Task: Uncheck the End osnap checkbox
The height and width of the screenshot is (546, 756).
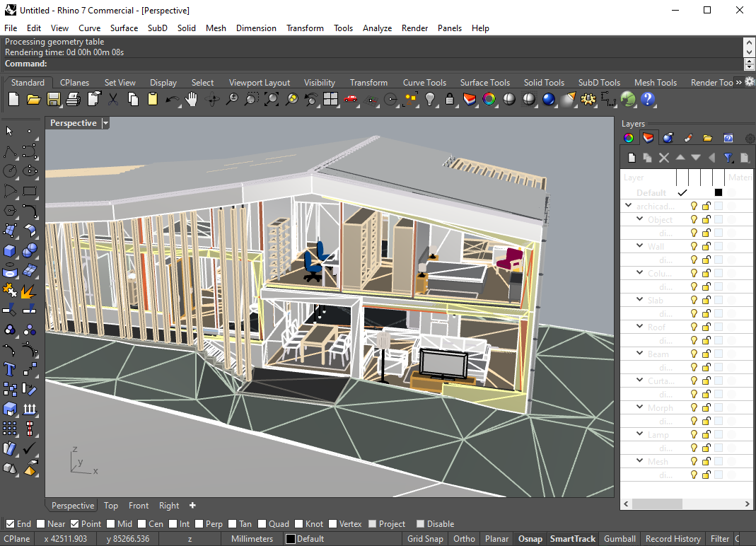Action: (10, 524)
